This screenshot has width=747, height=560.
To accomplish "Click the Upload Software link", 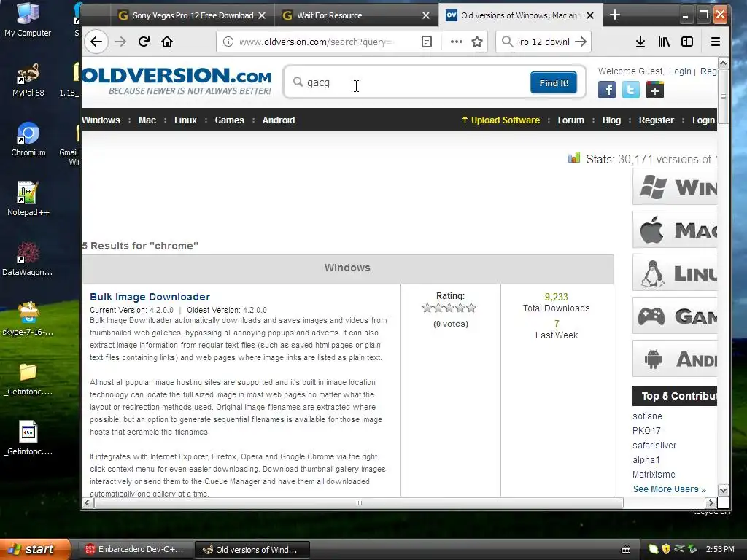I will coord(500,120).
